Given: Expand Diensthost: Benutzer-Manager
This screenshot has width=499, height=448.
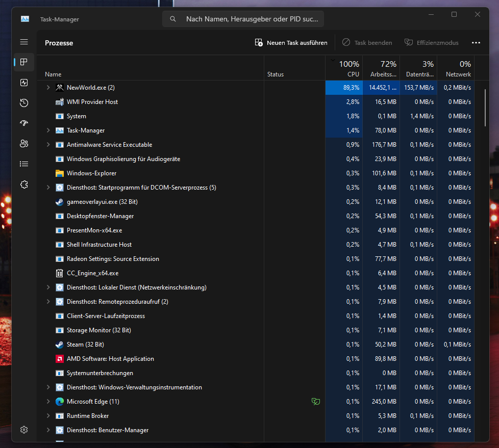Looking at the screenshot, I should tap(48, 430).
